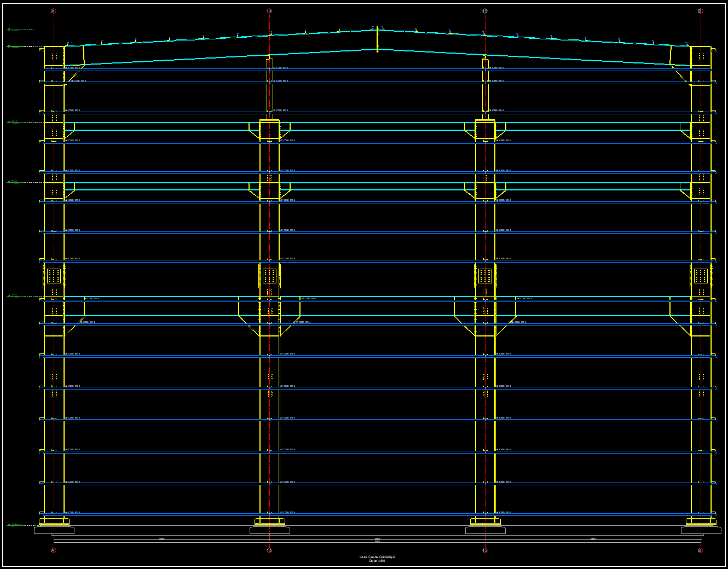
Task: Select the bolted splice plate on right column
Action: click(701, 276)
